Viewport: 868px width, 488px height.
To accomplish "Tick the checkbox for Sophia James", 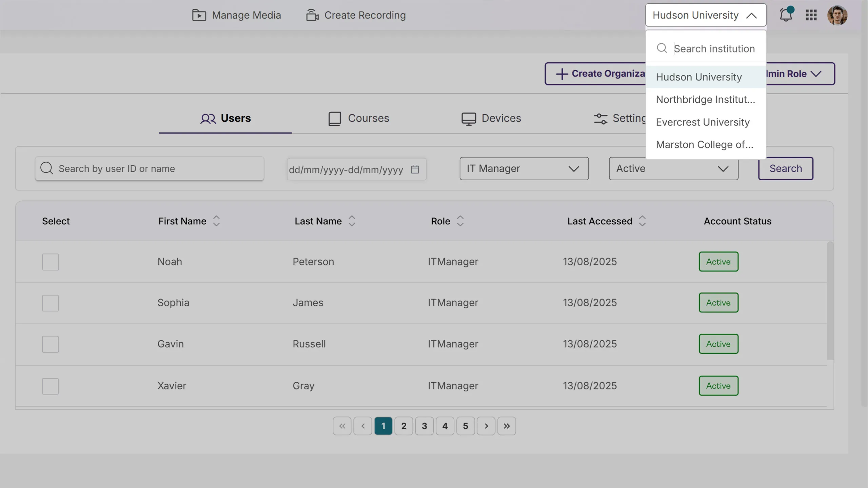I will pos(50,303).
